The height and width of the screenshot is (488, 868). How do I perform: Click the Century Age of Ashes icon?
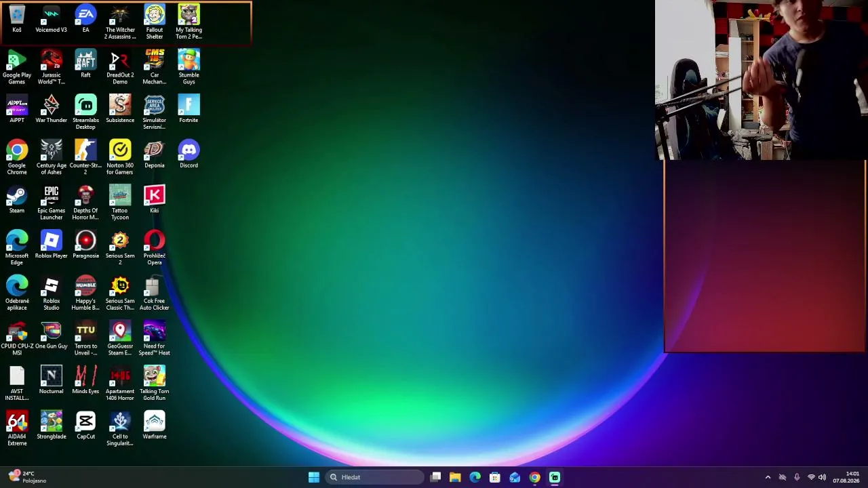point(52,158)
